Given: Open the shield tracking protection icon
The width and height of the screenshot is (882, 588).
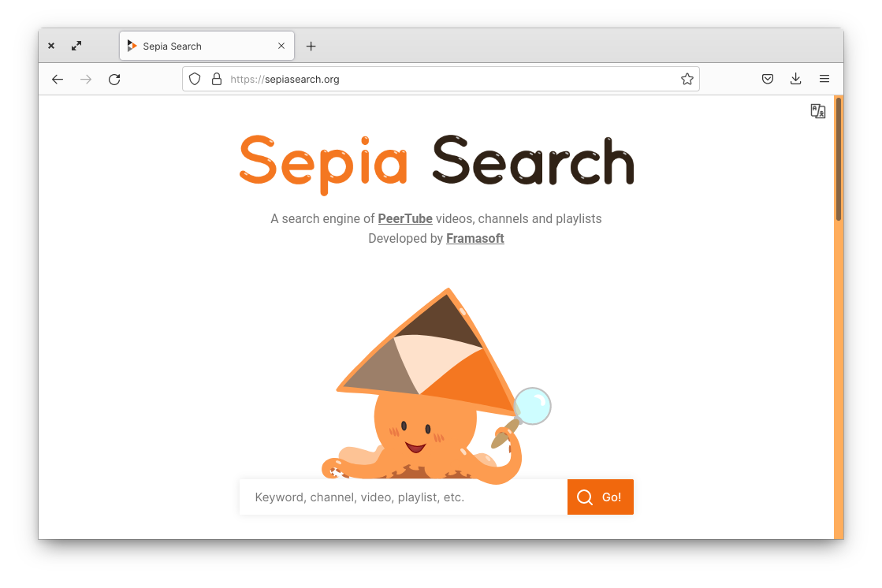Looking at the screenshot, I should pos(195,80).
